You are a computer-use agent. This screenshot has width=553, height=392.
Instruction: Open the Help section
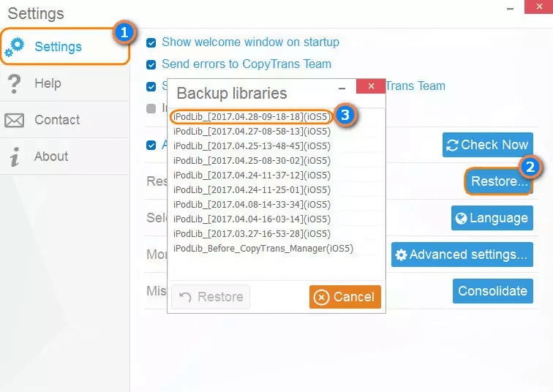(x=65, y=83)
